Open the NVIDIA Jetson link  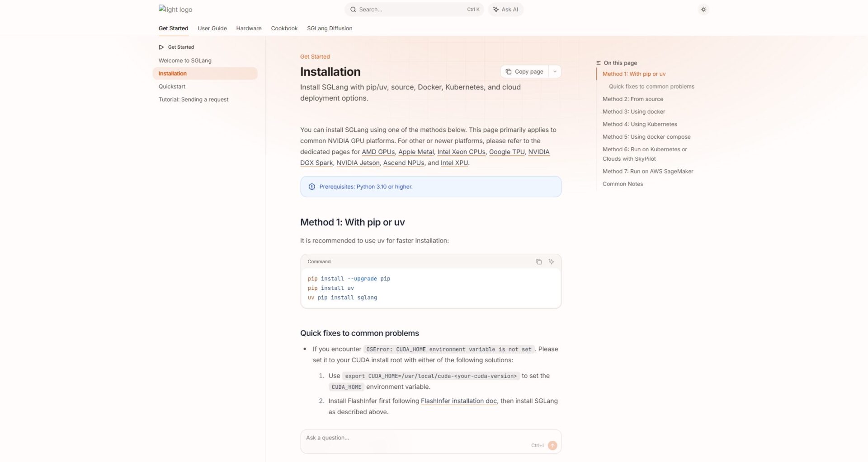coord(358,163)
